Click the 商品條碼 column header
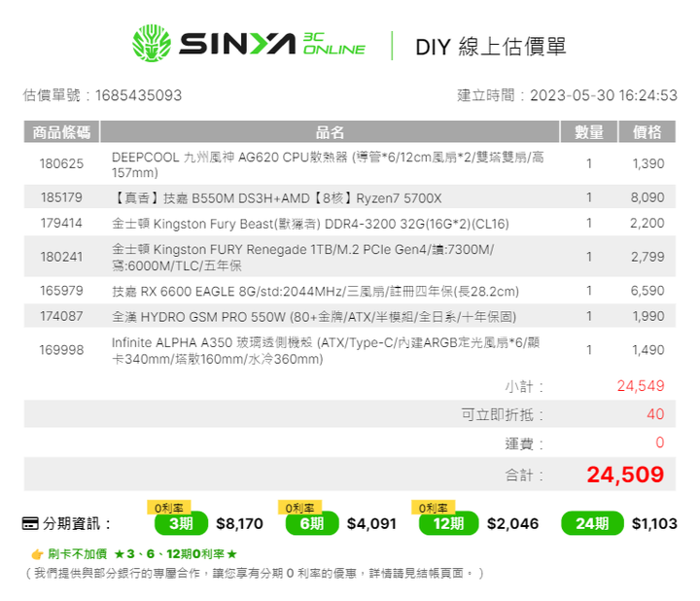This screenshot has width=700, height=601. (x=61, y=132)
